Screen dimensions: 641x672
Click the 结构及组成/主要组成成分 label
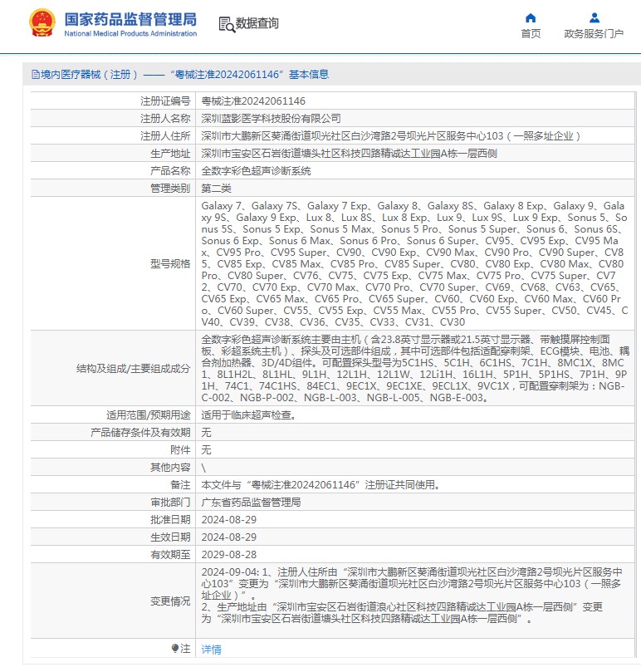tap(133, 369)
